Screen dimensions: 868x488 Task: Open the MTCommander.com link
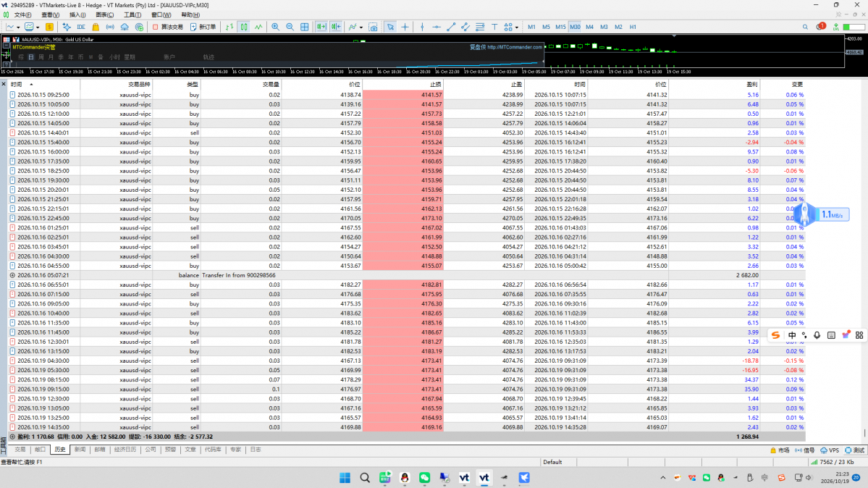tap(515, 47)
